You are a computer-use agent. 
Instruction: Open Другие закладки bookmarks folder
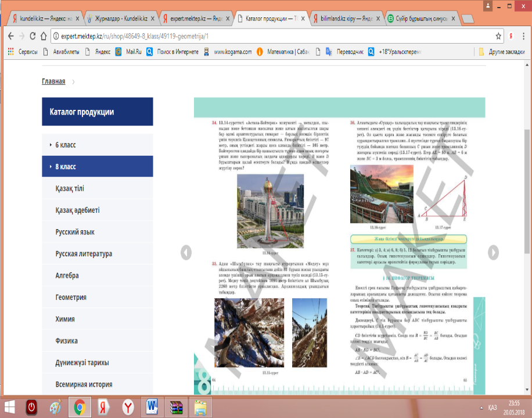(502, 52)
